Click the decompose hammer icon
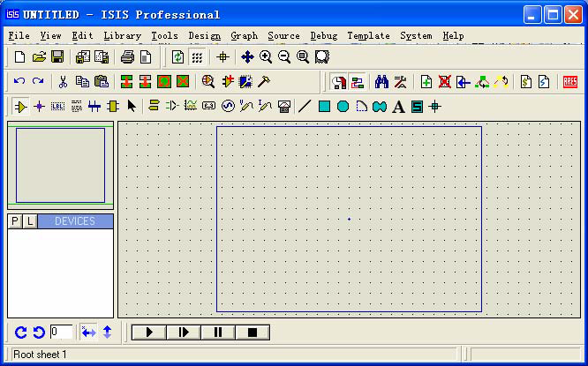 pos(264,82)
